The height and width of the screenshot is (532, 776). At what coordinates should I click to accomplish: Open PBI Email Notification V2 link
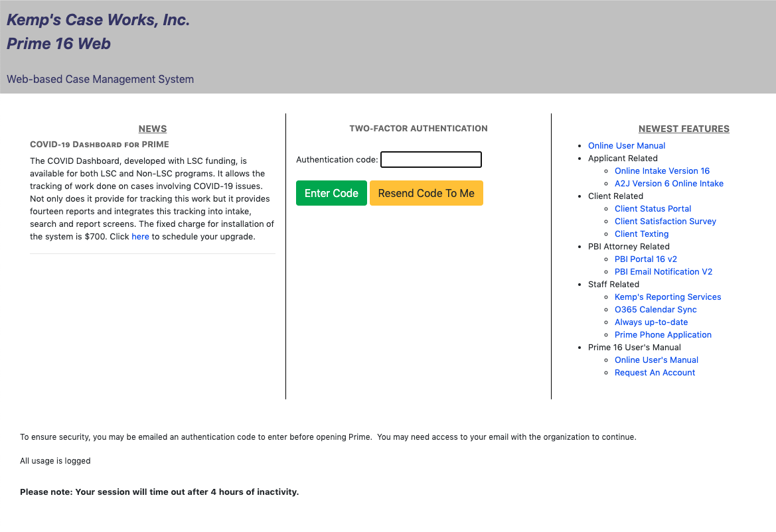(663, 272)
